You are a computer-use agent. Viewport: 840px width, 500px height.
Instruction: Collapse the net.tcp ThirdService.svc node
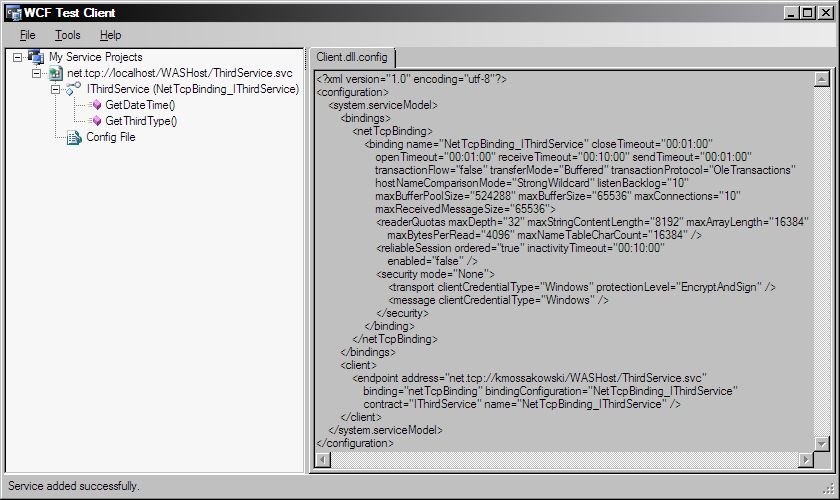point(36,73)
